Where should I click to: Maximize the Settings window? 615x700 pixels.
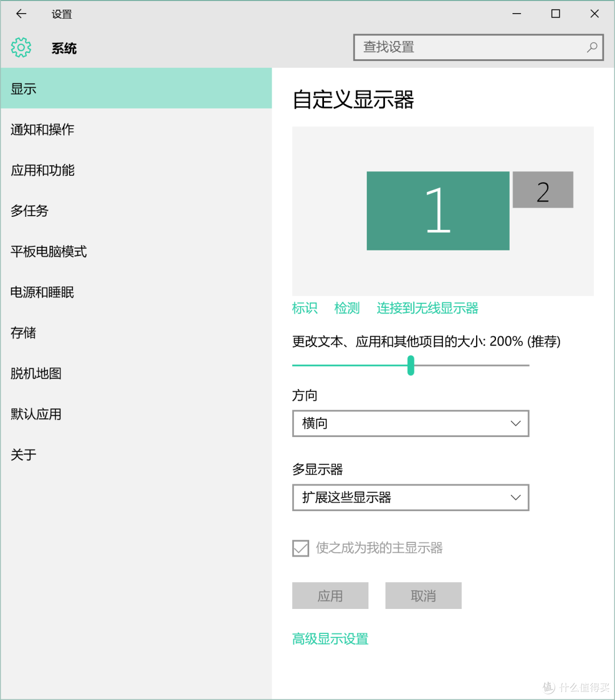pos(556,14)
